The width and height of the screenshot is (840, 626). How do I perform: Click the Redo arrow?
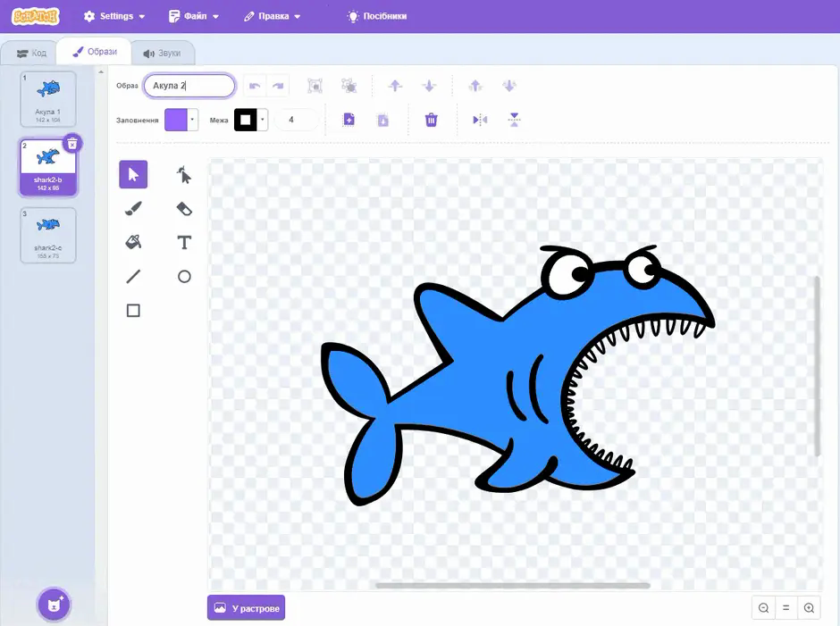pos(278,86)
